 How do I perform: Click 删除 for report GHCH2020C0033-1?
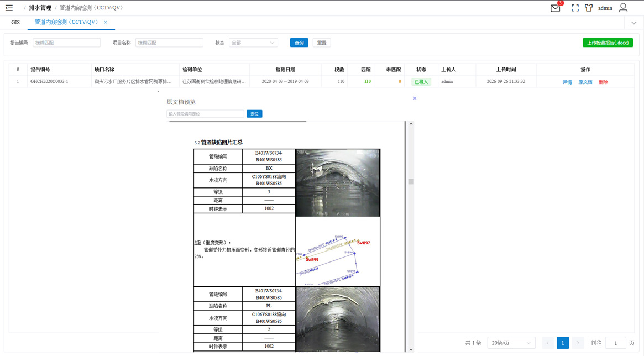pos(603,82)
